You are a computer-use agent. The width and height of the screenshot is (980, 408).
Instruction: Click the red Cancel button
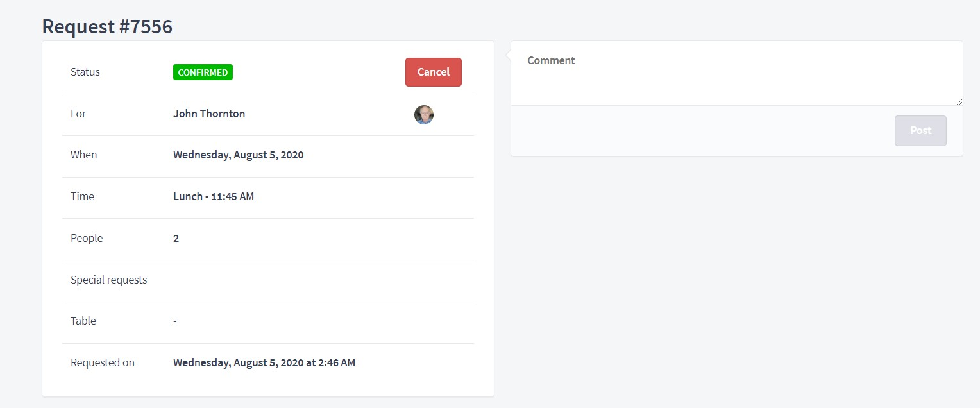click(434, 72)
